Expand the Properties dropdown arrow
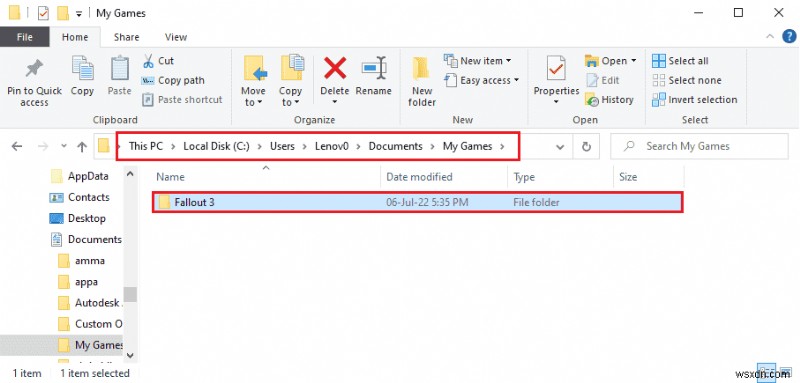 [x=556, y=102]
